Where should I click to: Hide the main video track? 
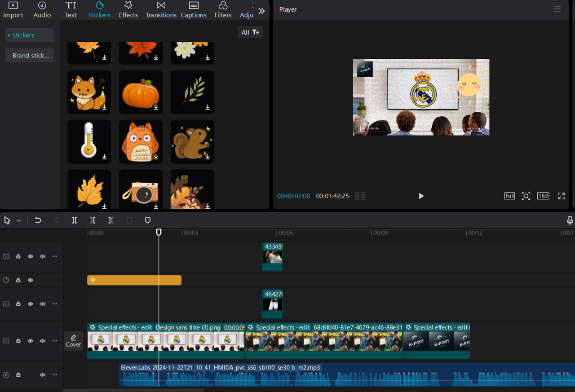[x=31, y=341]
